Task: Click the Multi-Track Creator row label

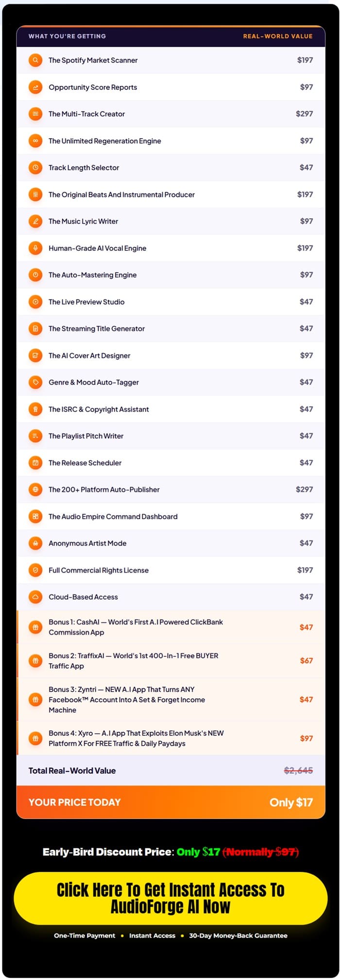Action: (x=87, y=114)
